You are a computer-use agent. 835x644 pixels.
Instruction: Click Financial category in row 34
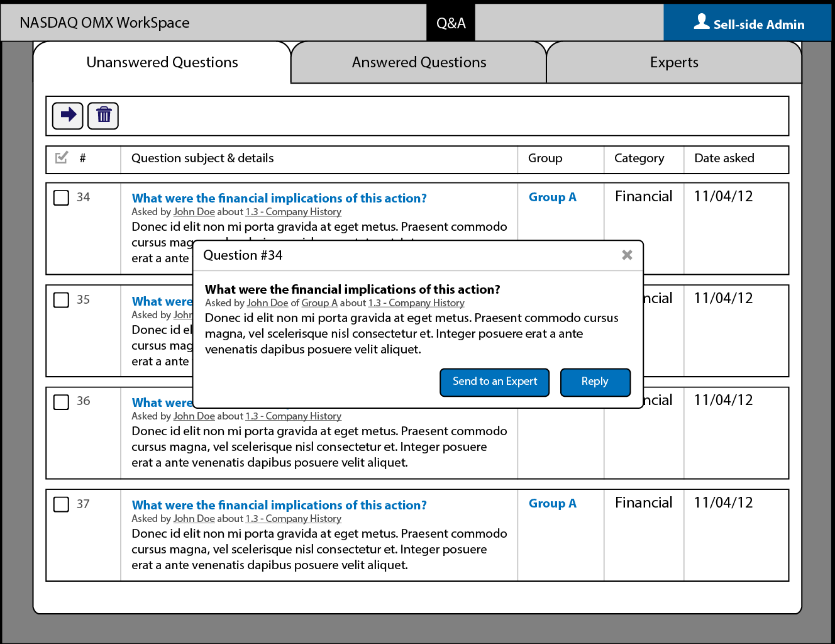click(644, 196)
